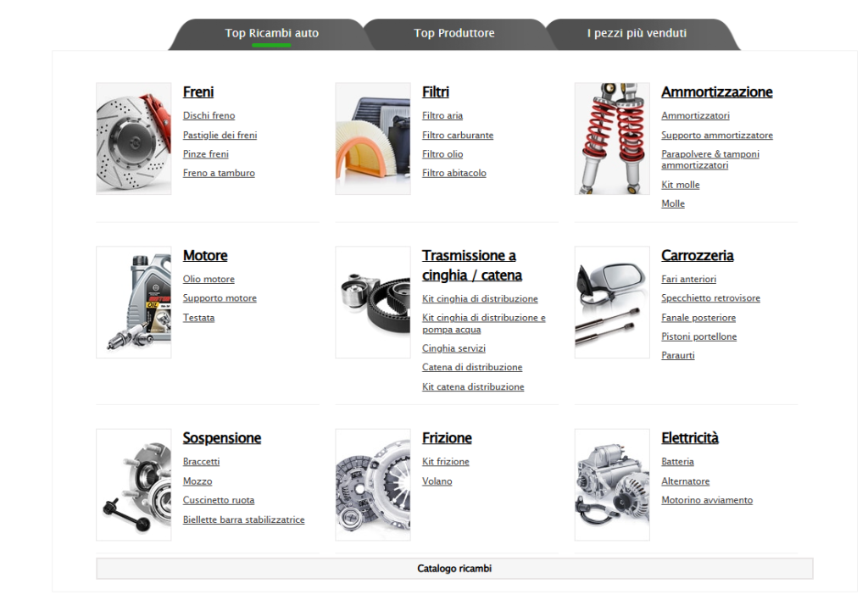Open the Specchietto retrovisore link

711,298
